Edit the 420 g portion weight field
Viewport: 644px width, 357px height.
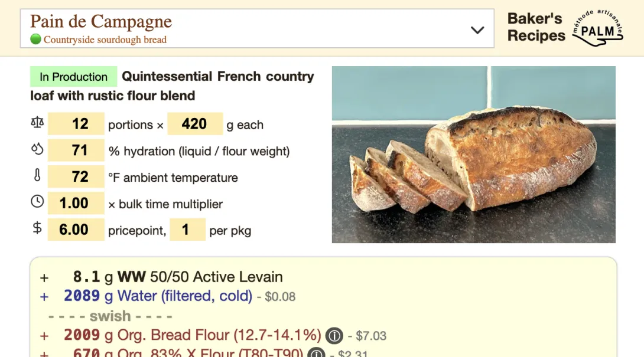[x=195, y=124]
